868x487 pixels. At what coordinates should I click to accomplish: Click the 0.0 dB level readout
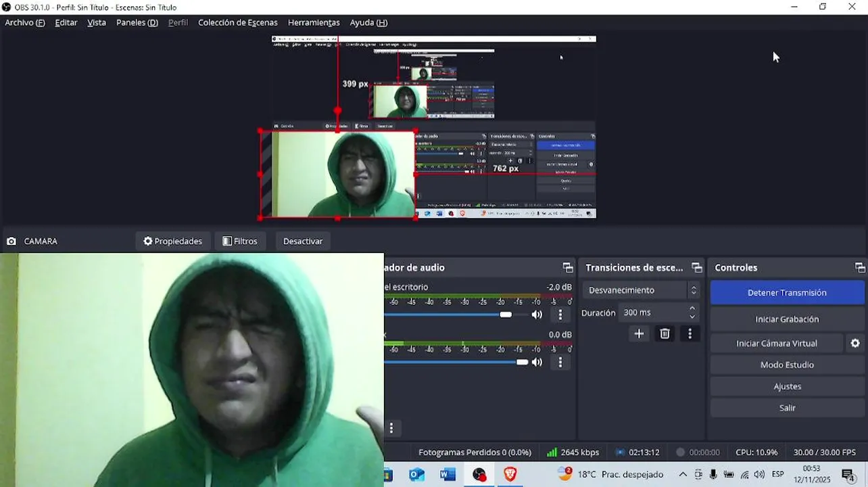560,335
